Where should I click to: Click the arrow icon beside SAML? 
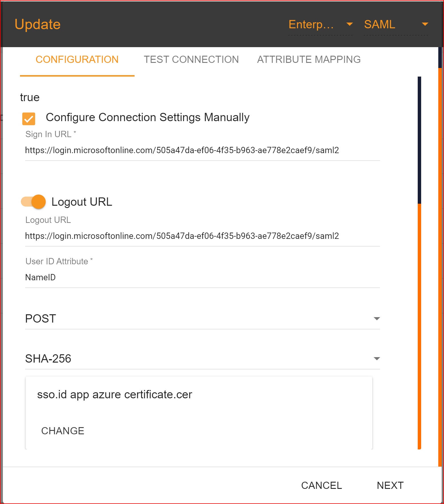[x=425, y=24]
